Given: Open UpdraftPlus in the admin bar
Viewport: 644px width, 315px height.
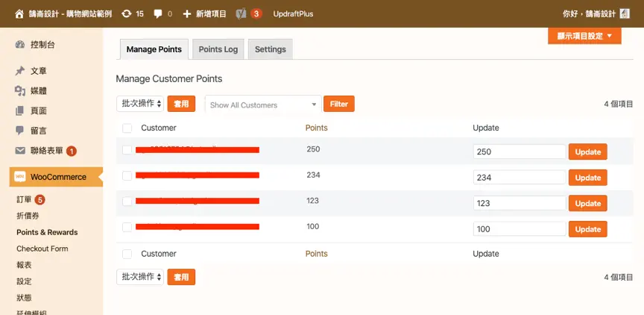Looking at the screenshot, I should 293,14.
